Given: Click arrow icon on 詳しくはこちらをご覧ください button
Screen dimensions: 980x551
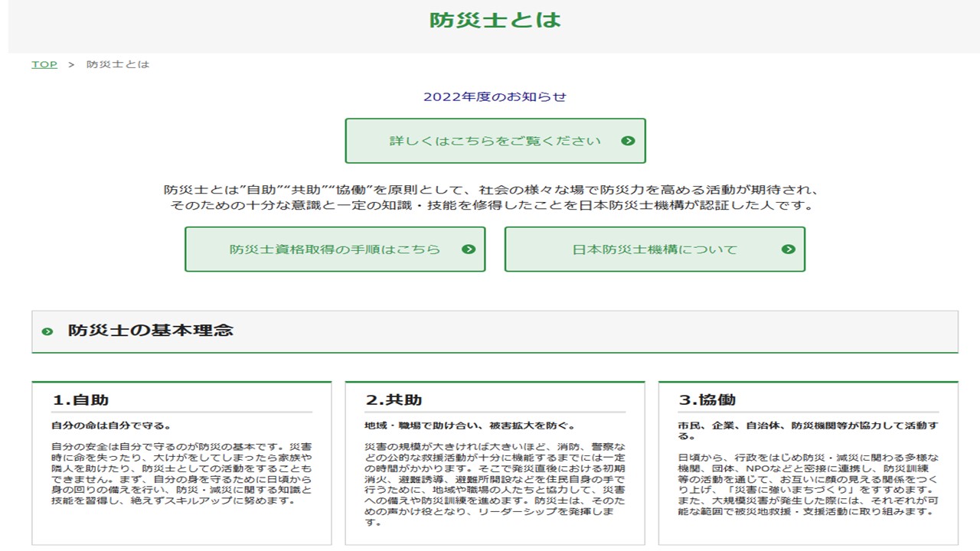Looking at the screenshot, I should [x=628, y=141].
